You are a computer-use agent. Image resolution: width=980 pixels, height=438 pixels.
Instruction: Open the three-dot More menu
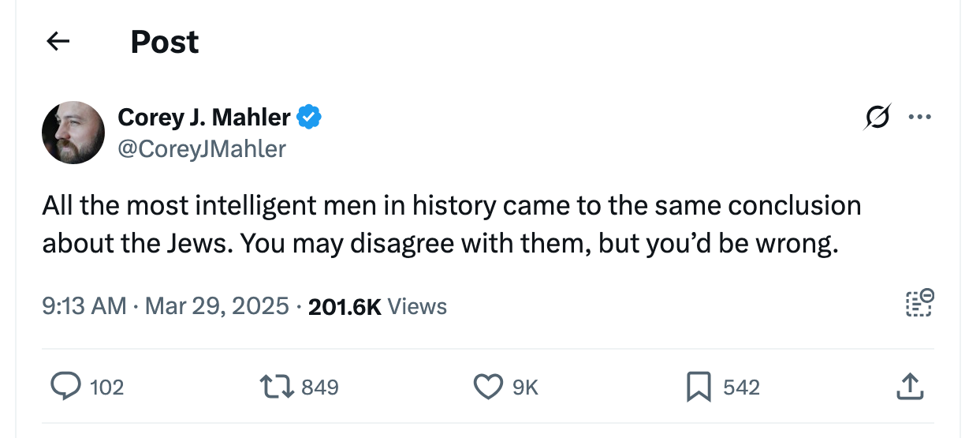(919, 118)
